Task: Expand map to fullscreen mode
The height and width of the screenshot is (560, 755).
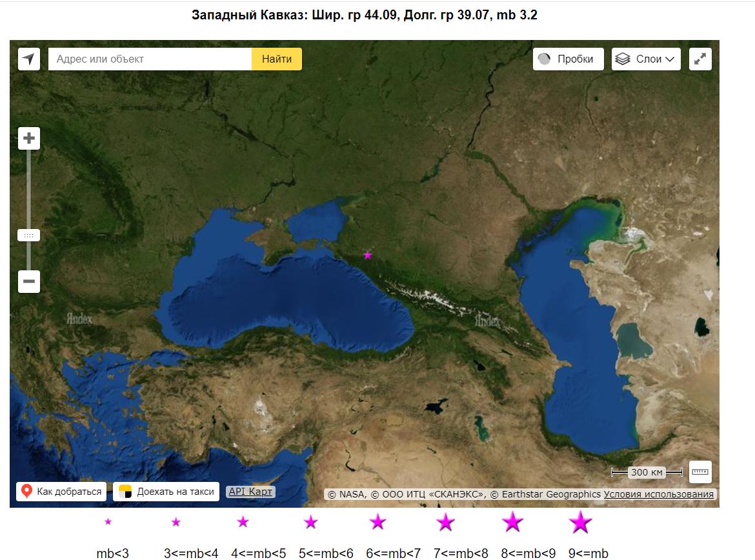Action: [x=700, y=59]
